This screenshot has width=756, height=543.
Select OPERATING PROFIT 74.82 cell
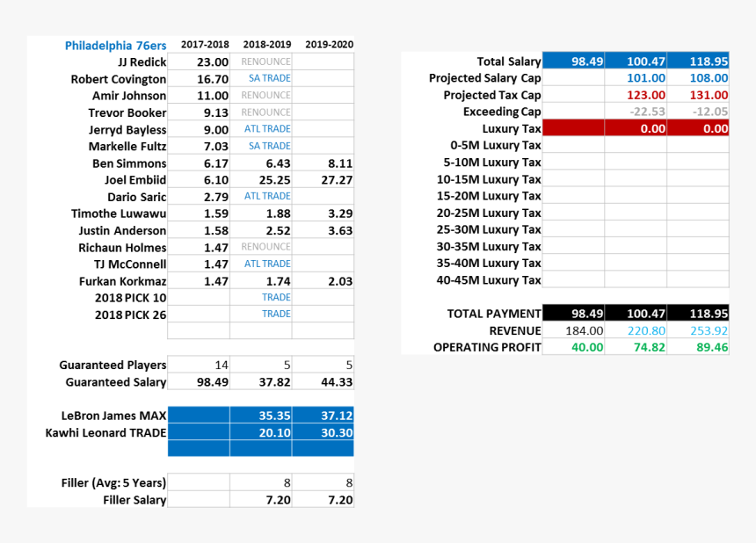click(636, 347)
